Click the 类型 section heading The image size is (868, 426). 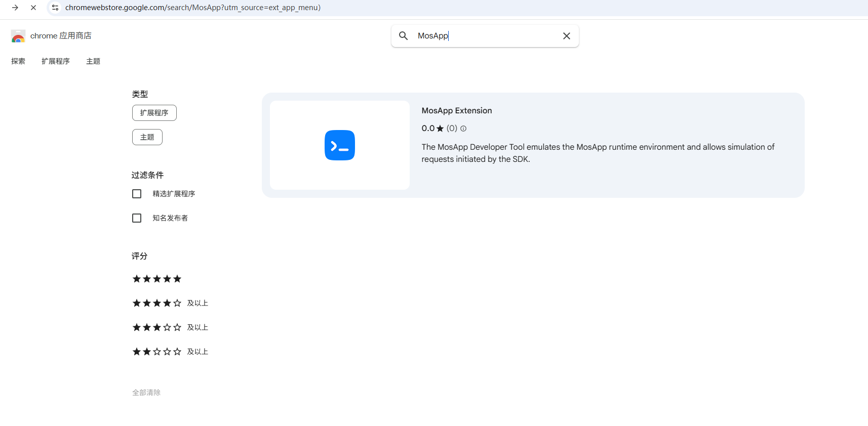140,94
